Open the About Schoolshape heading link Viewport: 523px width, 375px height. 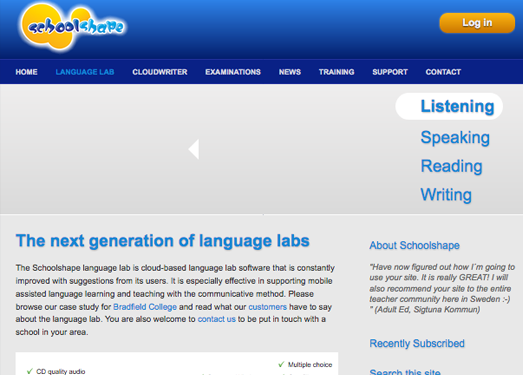pyautogui.click(x=414, y=246)
